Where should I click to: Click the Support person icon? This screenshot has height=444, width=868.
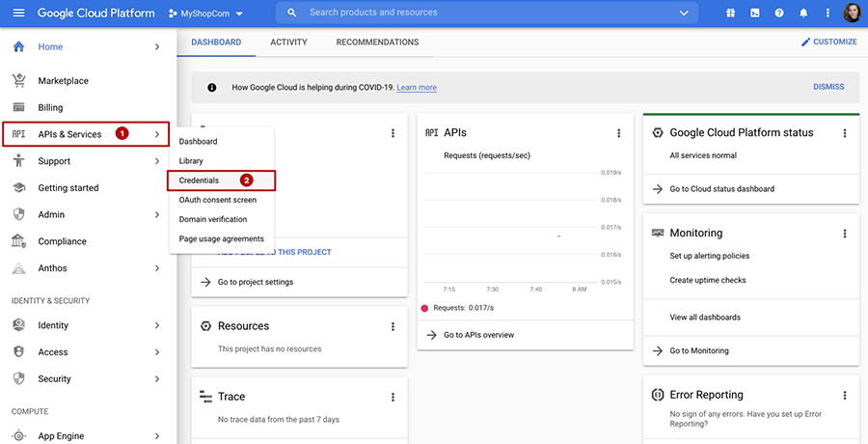coord(19,161)
